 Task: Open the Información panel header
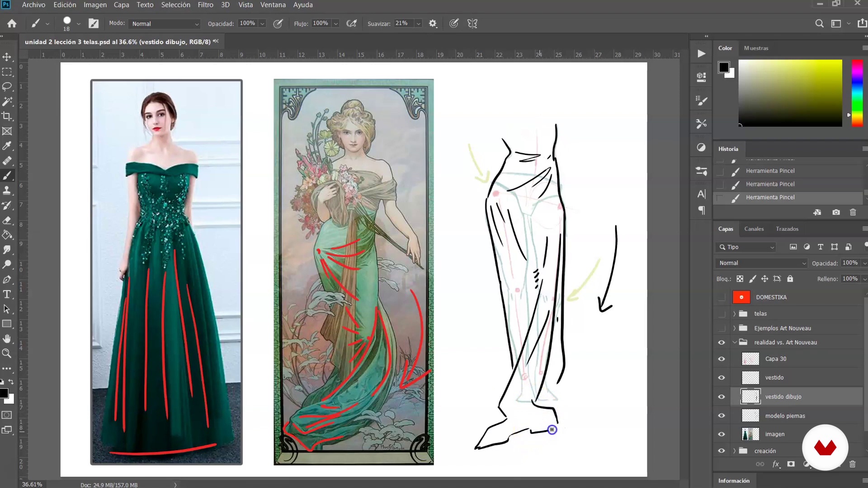[x=734, y=481]
